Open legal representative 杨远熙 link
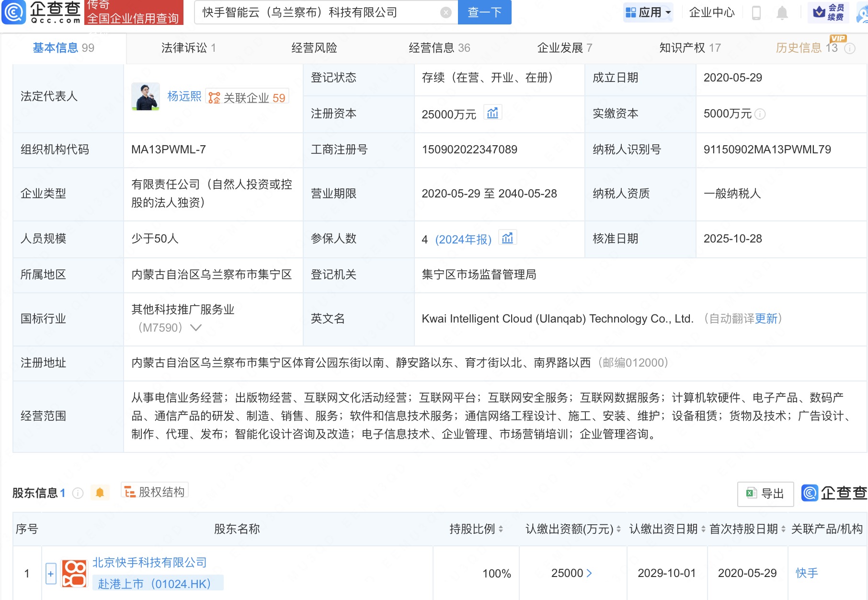 point(184,96)
